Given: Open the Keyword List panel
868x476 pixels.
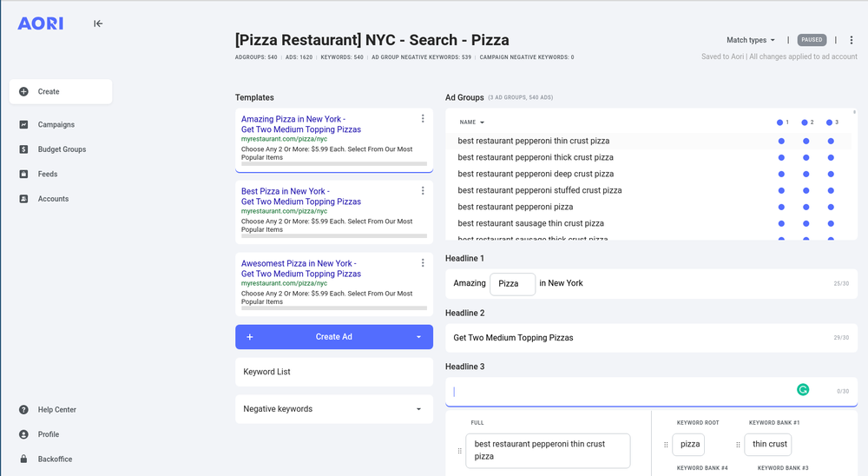Looking at the screenshot, I should [x=334, y=372].
